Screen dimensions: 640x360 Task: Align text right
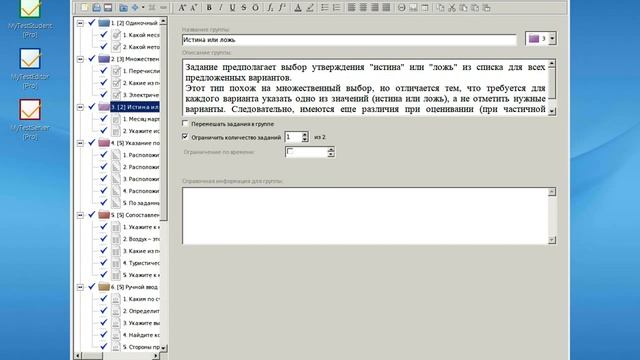[x=374, y=8]
